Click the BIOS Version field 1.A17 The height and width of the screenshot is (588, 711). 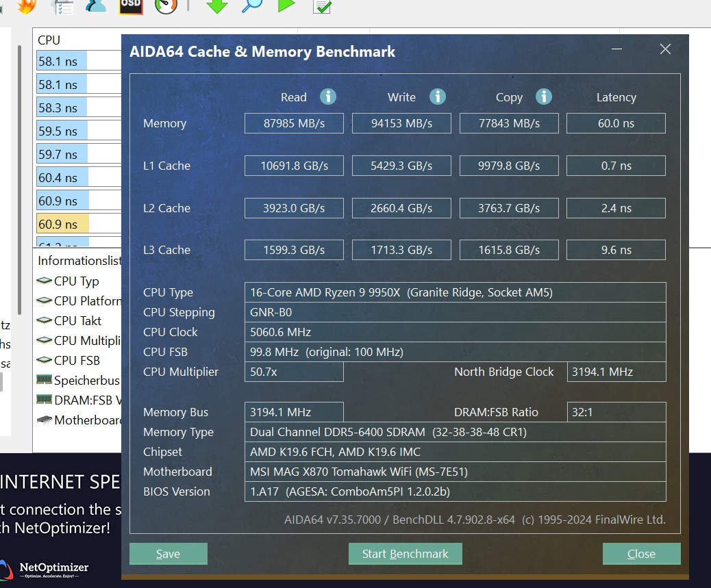click(x=456, y=491)
